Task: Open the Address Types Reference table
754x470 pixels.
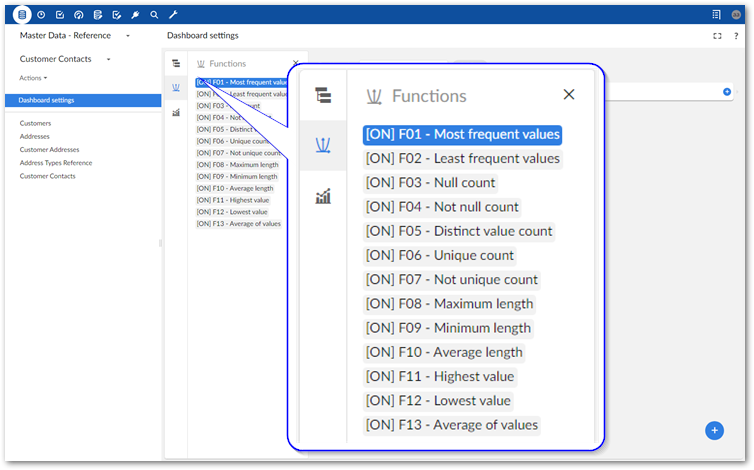Action: pos(56,163)
